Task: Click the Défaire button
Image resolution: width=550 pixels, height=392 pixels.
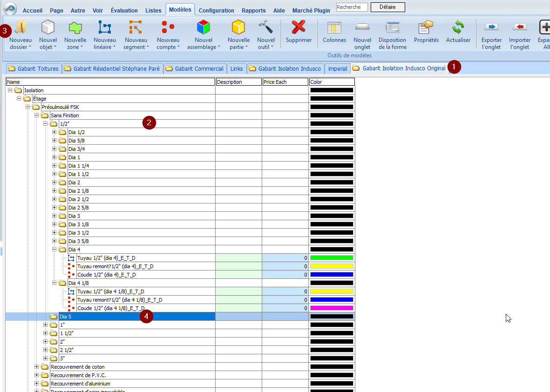Action: 387,7
